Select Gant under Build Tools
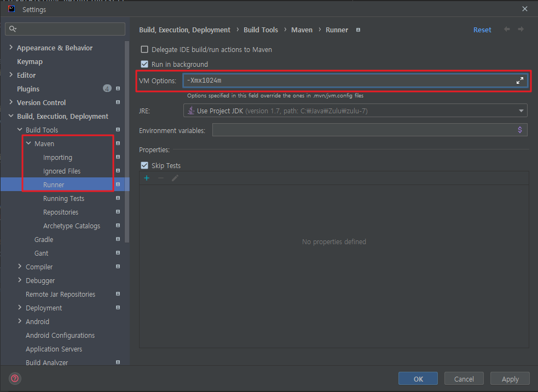Viewport: 538px width, 392px height. point(41,253)
